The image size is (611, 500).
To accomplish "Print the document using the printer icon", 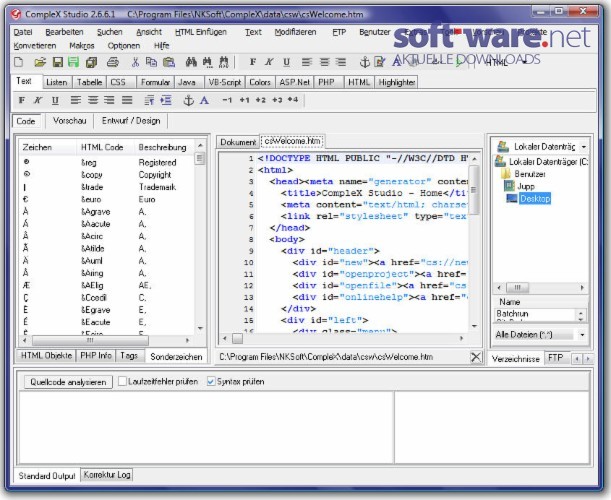I will [x=113, y=62].
